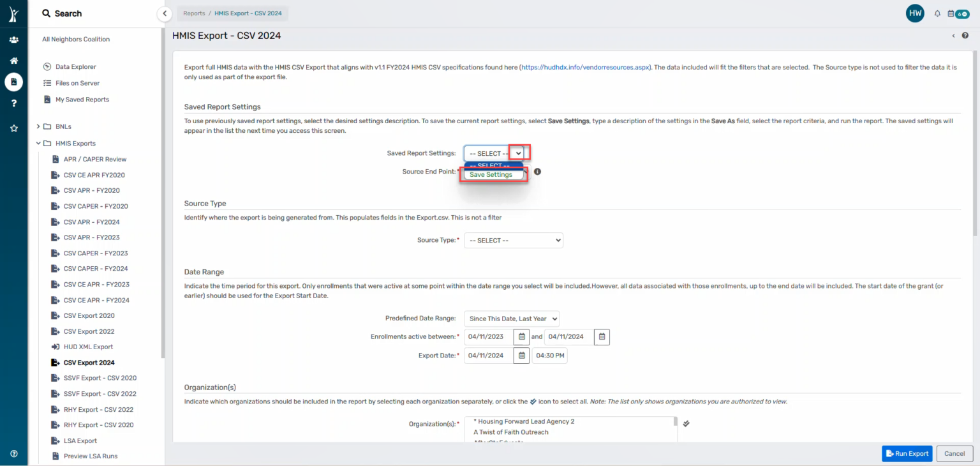Open the Reports icon in the sidebar
This screenshot has height=466, width=980.
(13, 82)
